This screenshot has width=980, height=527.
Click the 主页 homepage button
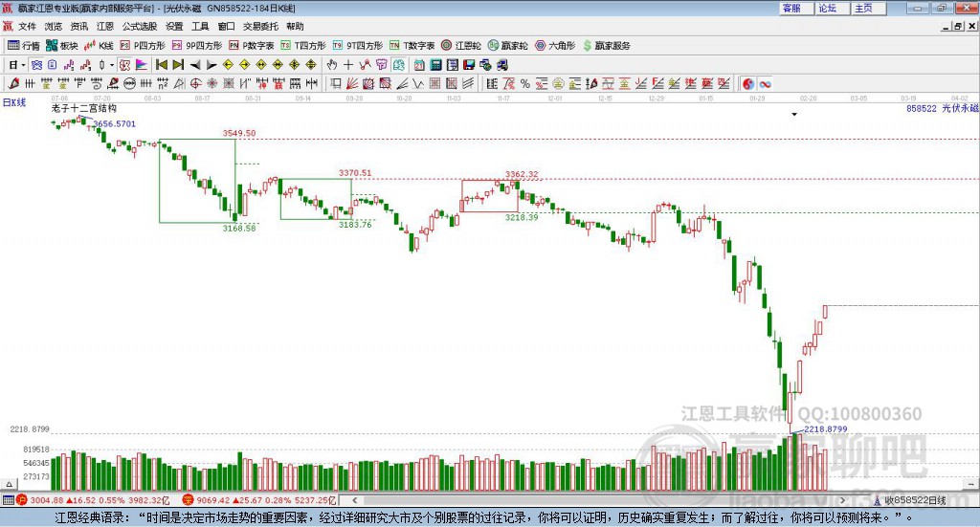coord(868,8)
